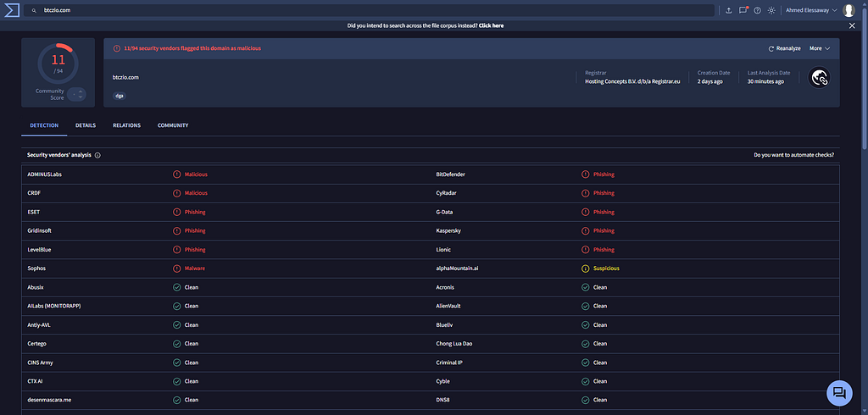Open the notifications comment icon

(743, 10)
